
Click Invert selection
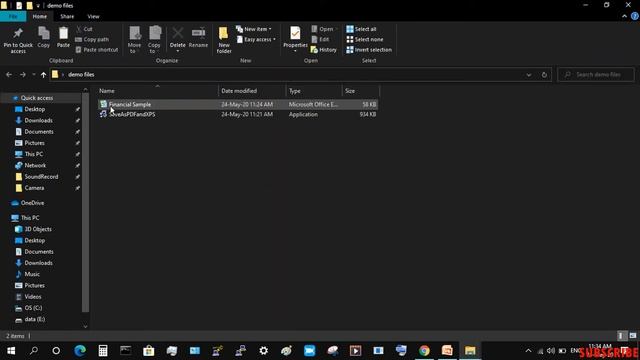[369, 50]
